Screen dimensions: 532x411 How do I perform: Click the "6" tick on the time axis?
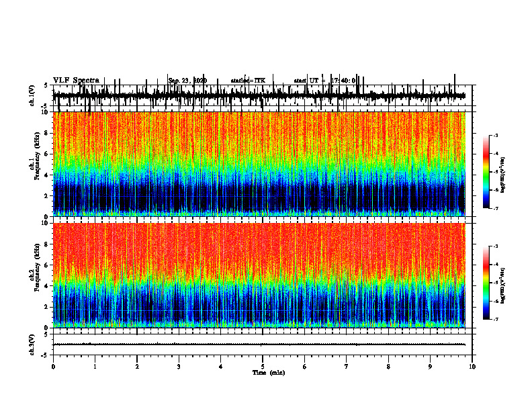point(305,367)
